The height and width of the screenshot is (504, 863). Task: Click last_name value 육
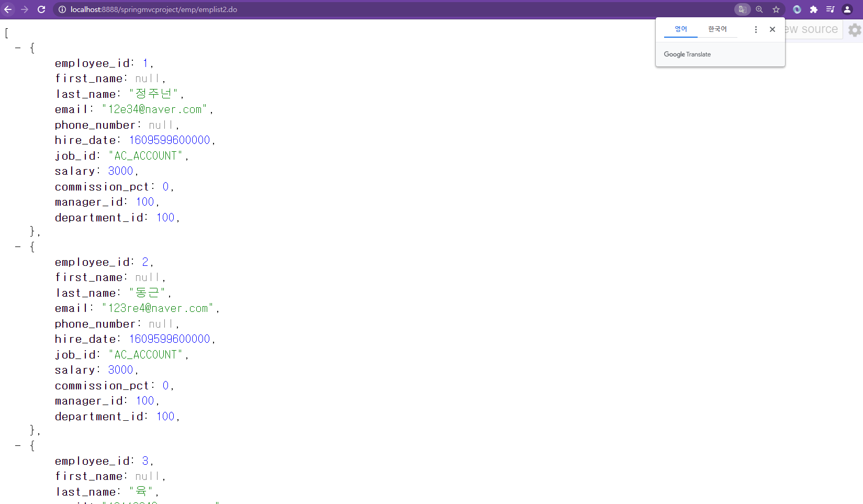[x=141, y=491]
